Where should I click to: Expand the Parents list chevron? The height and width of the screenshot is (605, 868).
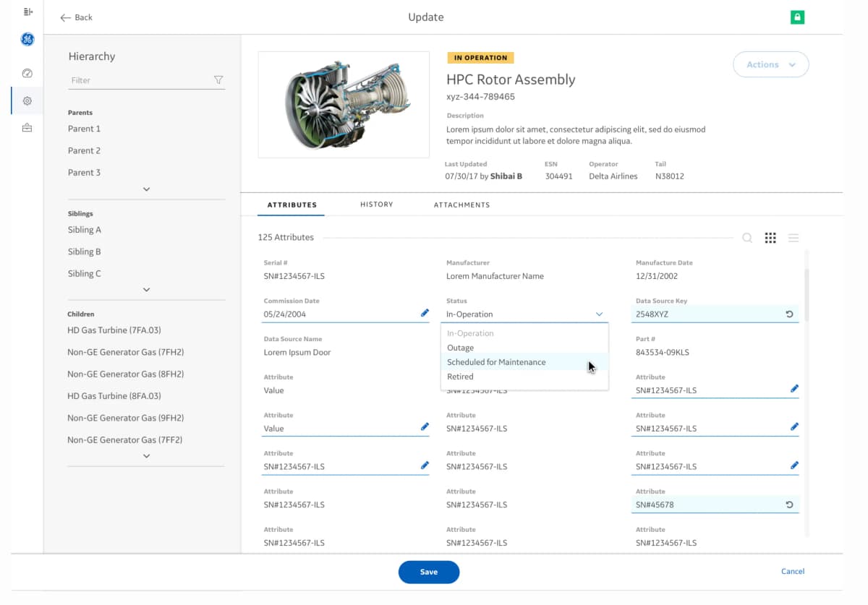point(146,189)
